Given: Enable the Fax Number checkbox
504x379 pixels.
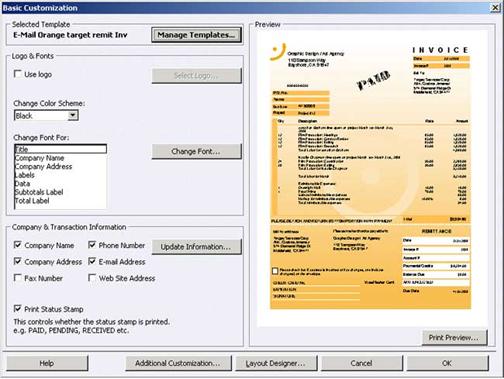Looking at the screenshot, I should click(18, 278).
